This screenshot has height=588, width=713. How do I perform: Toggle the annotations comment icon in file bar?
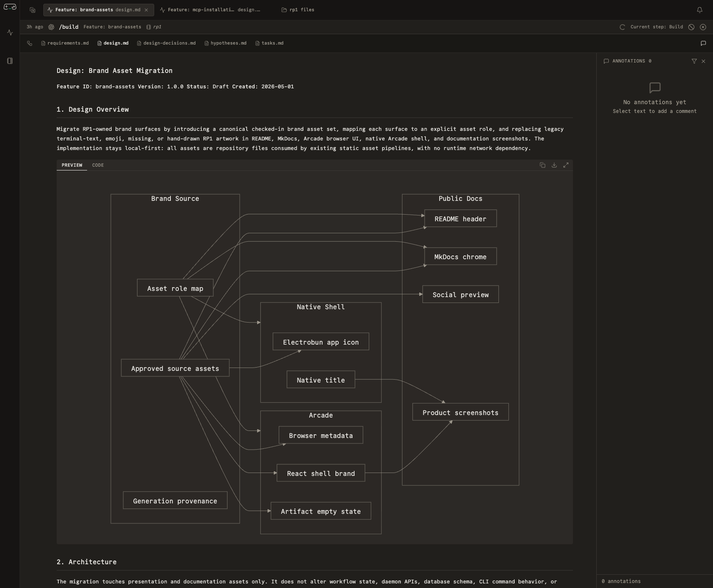[x=703, y=43]
